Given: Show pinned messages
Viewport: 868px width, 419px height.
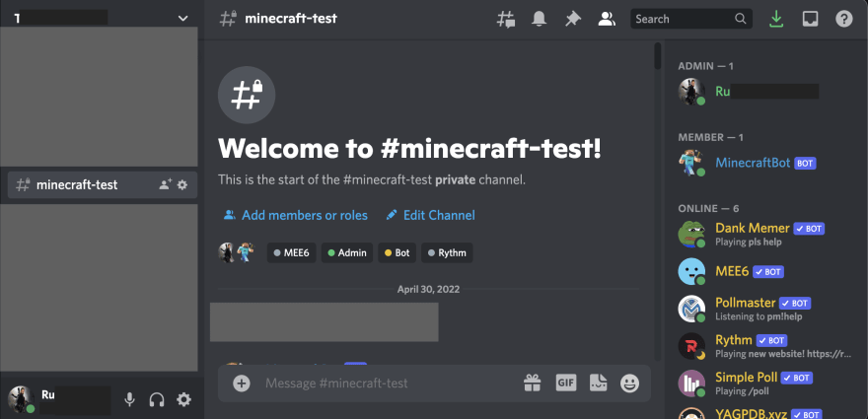Looking at the screenshot, I should click(x=572, y=19).
